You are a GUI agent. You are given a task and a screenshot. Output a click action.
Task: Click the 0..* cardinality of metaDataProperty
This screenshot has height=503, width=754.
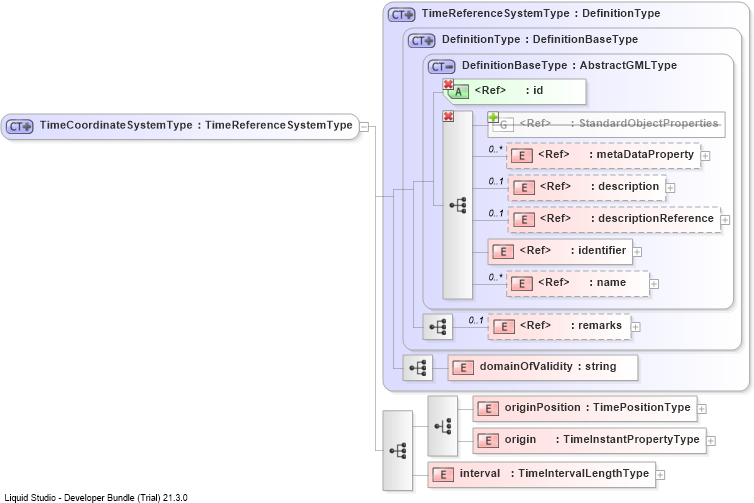(495, 149)
